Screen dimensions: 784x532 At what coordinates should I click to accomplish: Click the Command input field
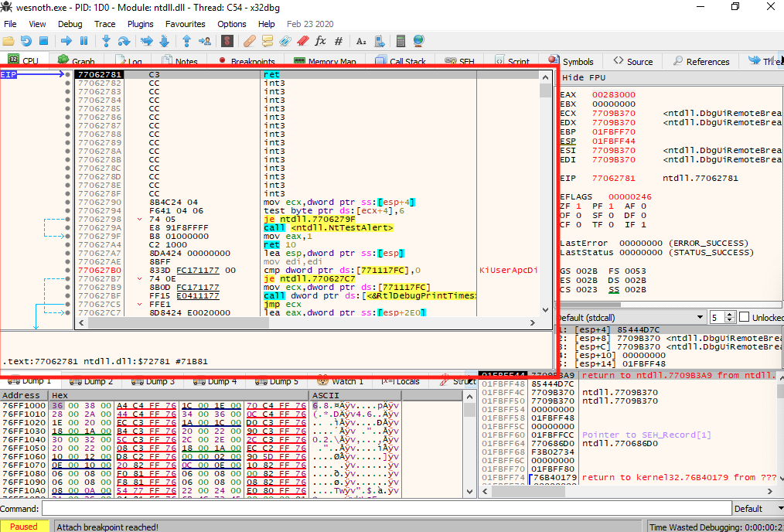click(387, 509)
